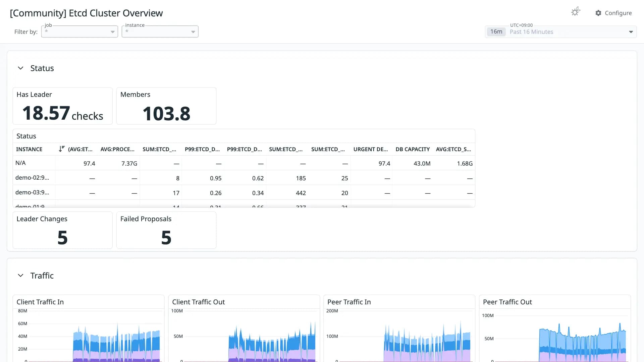Select the demo-03:9... instance row
The height and width of the screenshot is (362, 644).
point(244,193)
